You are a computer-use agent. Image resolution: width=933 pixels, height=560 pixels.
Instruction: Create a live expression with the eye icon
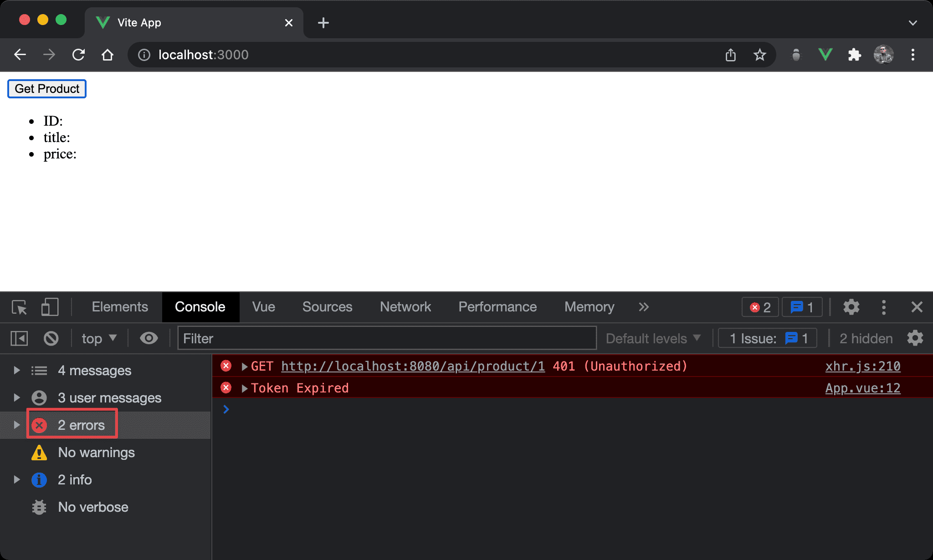pos(149,338)
